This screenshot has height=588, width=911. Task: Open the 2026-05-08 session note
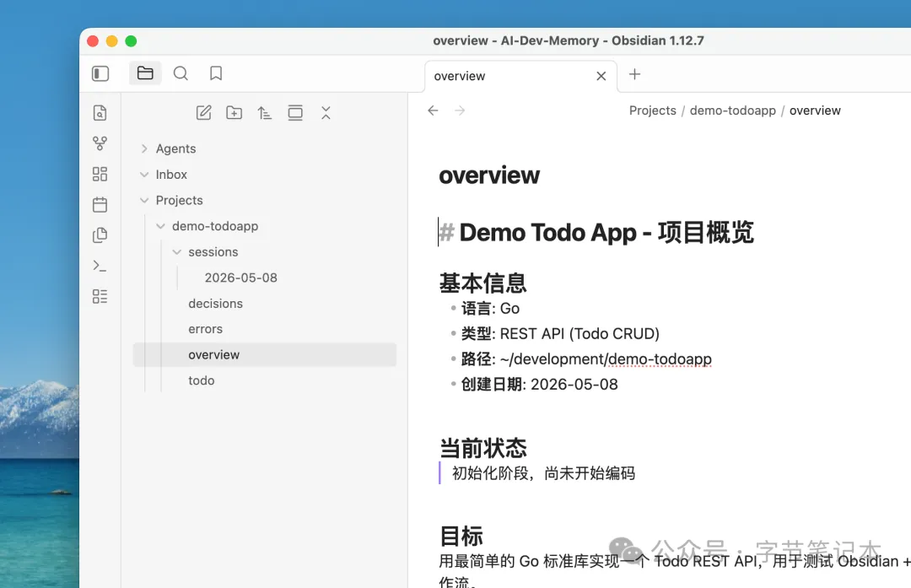point(240,278)
